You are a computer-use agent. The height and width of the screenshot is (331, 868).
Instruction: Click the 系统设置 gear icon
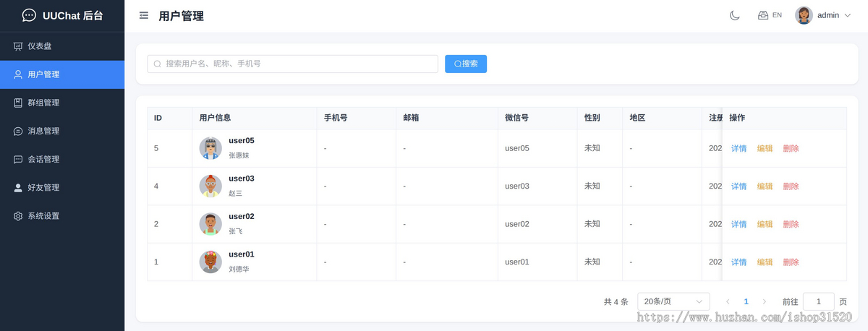click(x=18, y=215)
